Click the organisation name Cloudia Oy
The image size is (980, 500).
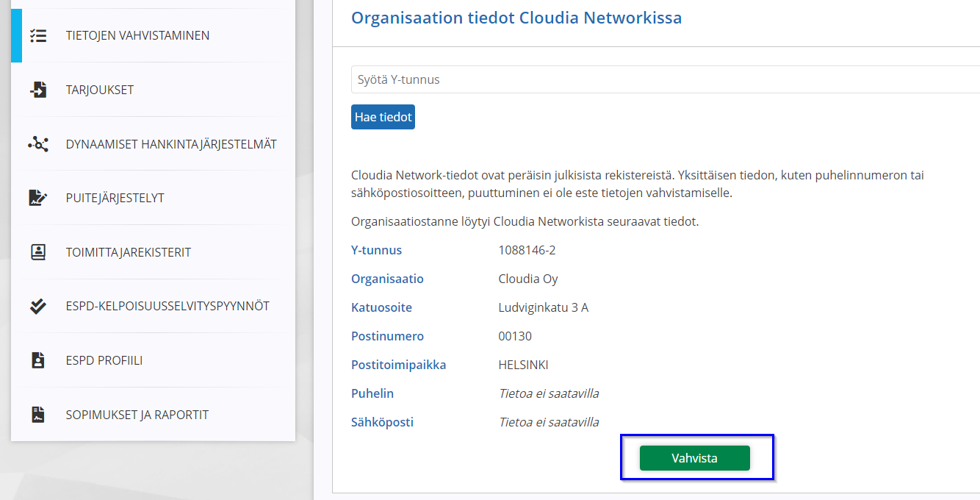point(528,279)
